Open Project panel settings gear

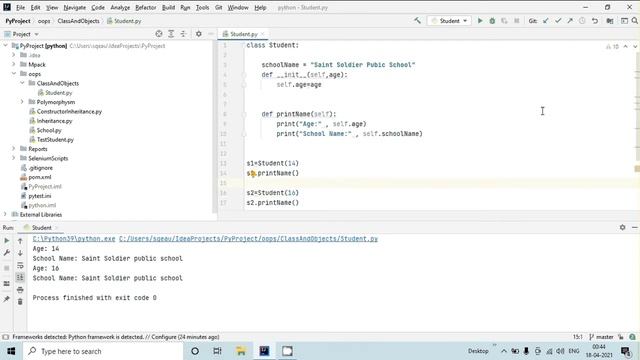pos(199,34)
